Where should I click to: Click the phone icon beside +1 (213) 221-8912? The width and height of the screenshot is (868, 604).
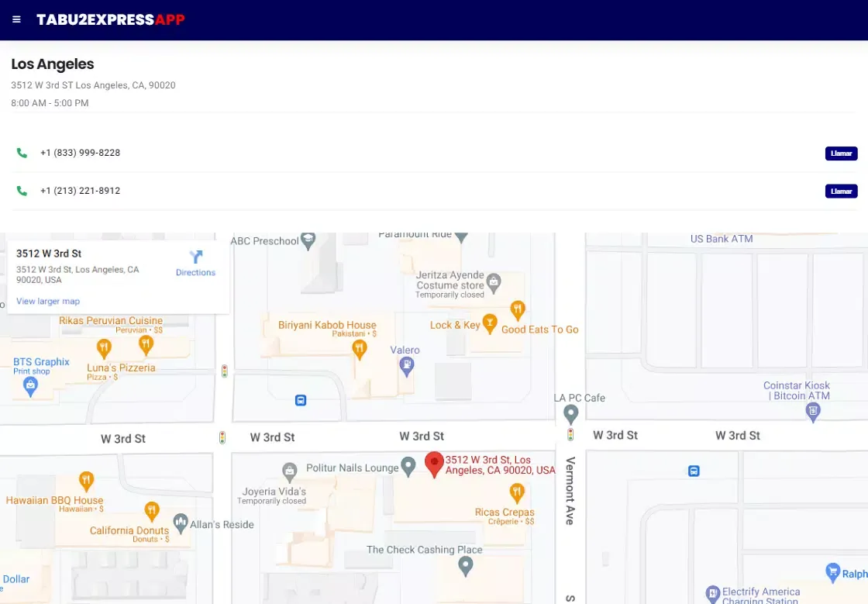point(22,191)
